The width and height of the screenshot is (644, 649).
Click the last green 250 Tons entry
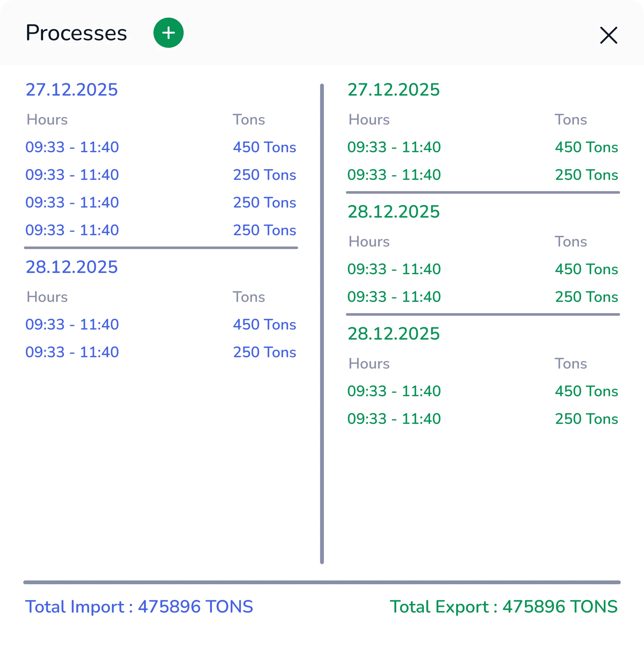point(586,419)
